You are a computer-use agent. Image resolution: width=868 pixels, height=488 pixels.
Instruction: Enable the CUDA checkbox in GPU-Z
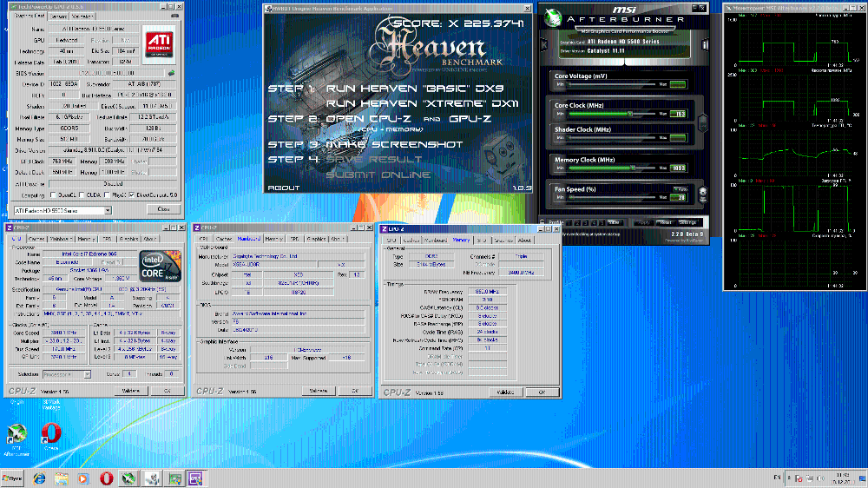[82, 195]
